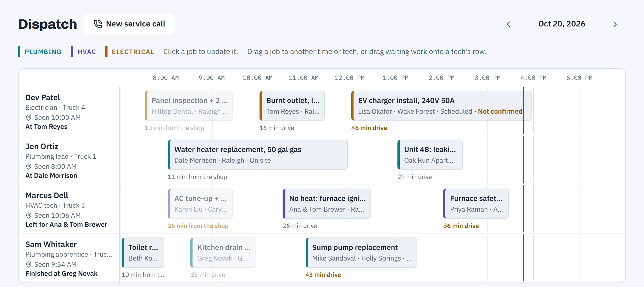
Task: Click the location pin next to Seen 10:06 AM
Action: [x=28, y=216]
